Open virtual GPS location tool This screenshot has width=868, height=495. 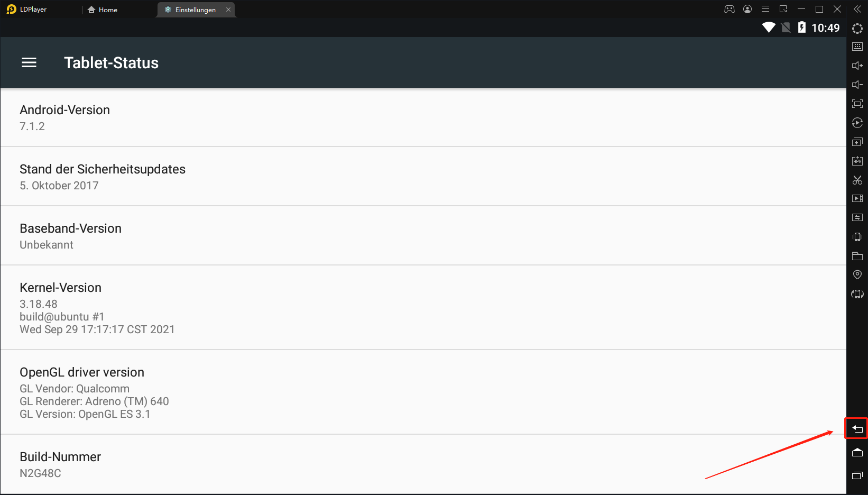point(857,274)
